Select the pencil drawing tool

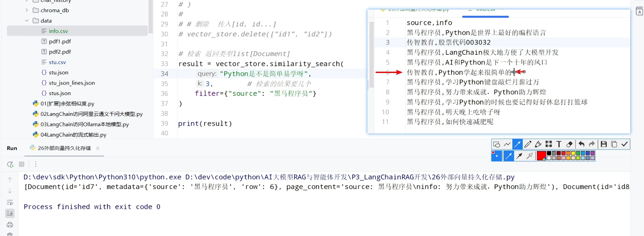[528, 144]
